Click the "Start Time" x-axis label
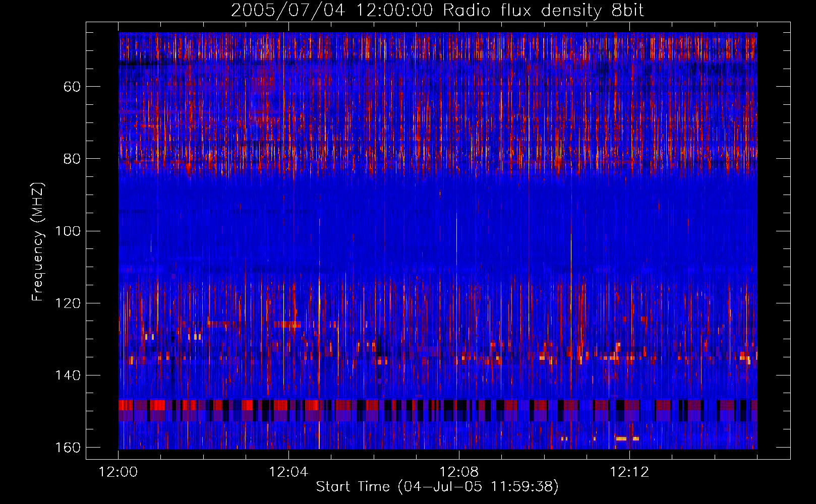This screenshot has width=816, height=504. (353, 486)
